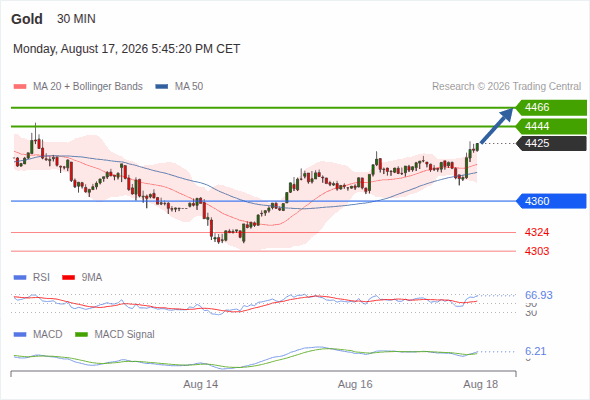This screenshot has height=400, width=590.
Task: Click the 30 MIN timeframe label
Action: [x=76, y=19]
